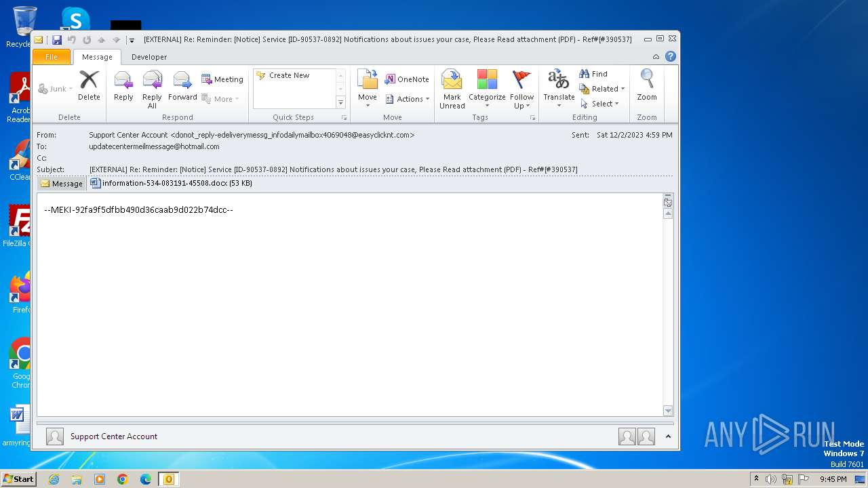
Task: Expand the Quick Steps gallery
Action: point(340,102)
